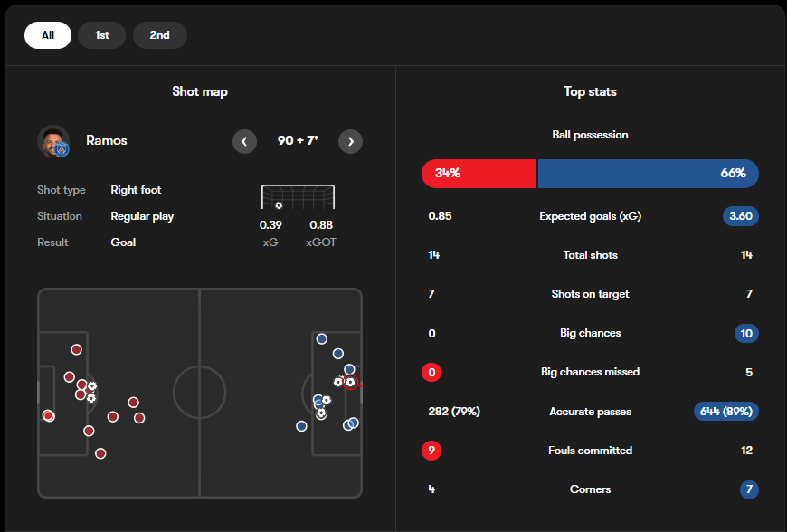Click the Ramos player avatar

[x=53, y=141]
